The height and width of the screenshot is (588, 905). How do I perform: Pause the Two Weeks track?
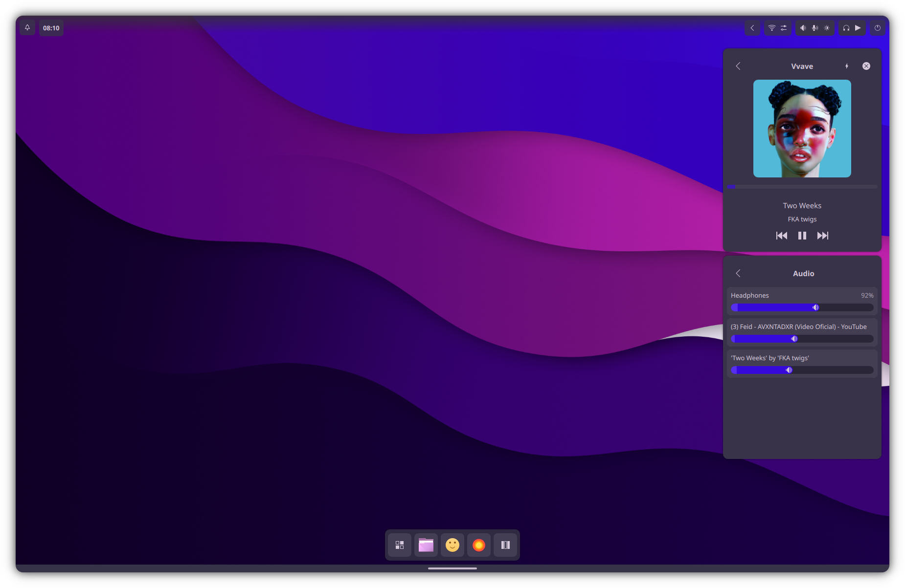tap(802, 236)
